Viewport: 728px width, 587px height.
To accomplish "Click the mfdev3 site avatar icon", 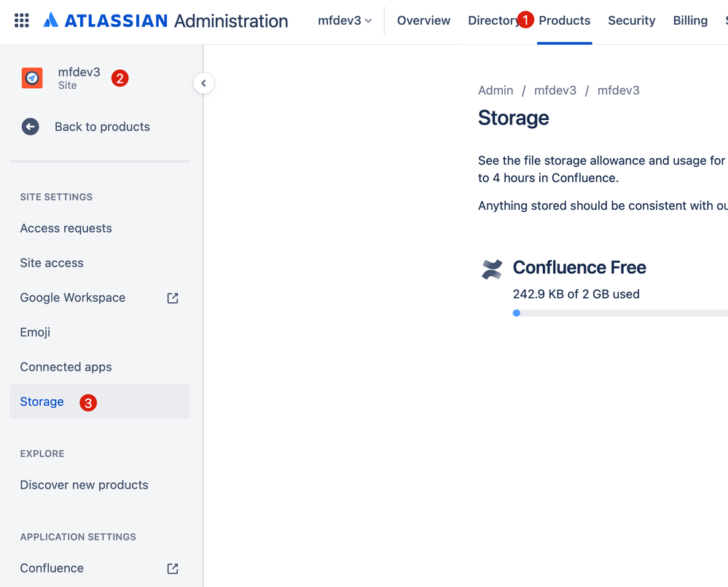I will 32,78.
